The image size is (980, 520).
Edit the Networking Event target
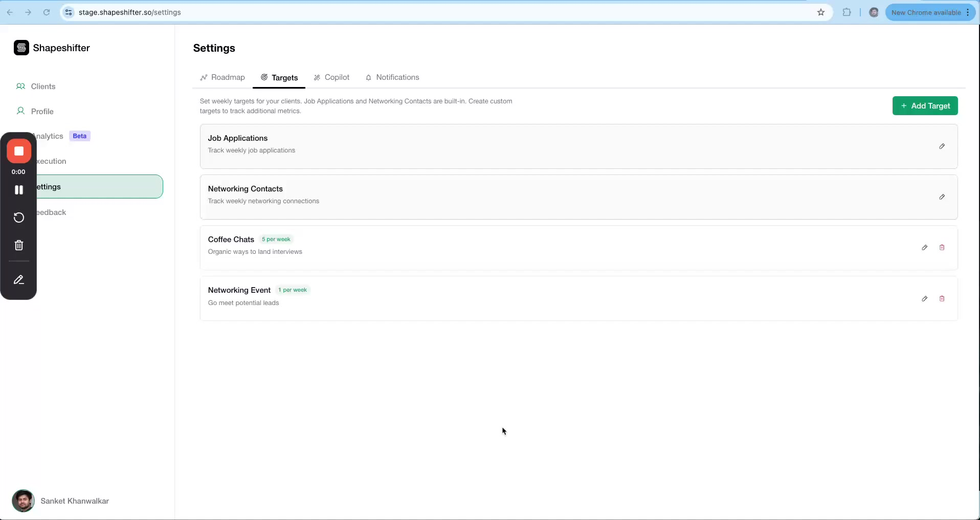(924, 299)
